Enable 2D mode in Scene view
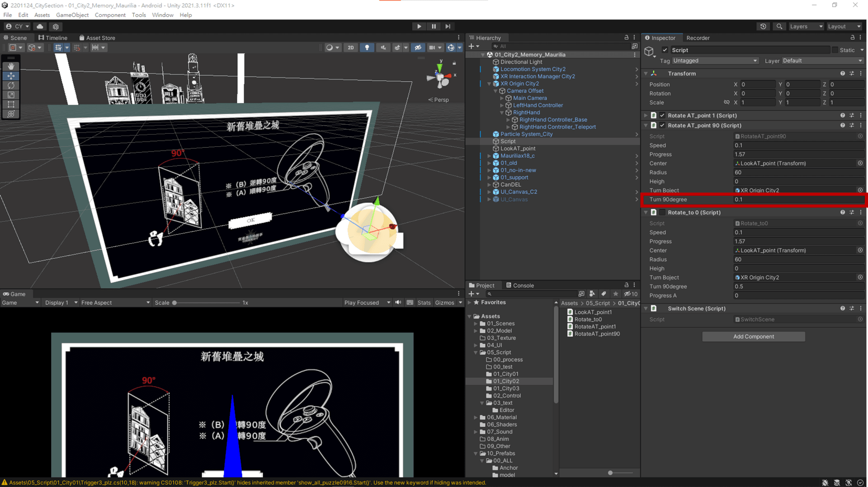This screenshot has height=487, width=868. point(351,47)
